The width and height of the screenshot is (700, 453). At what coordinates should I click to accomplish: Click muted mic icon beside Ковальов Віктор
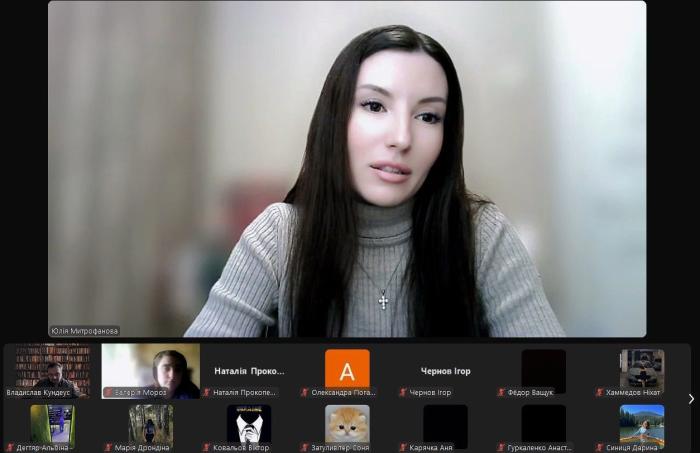pyautogui.click(x=206, y=448)
